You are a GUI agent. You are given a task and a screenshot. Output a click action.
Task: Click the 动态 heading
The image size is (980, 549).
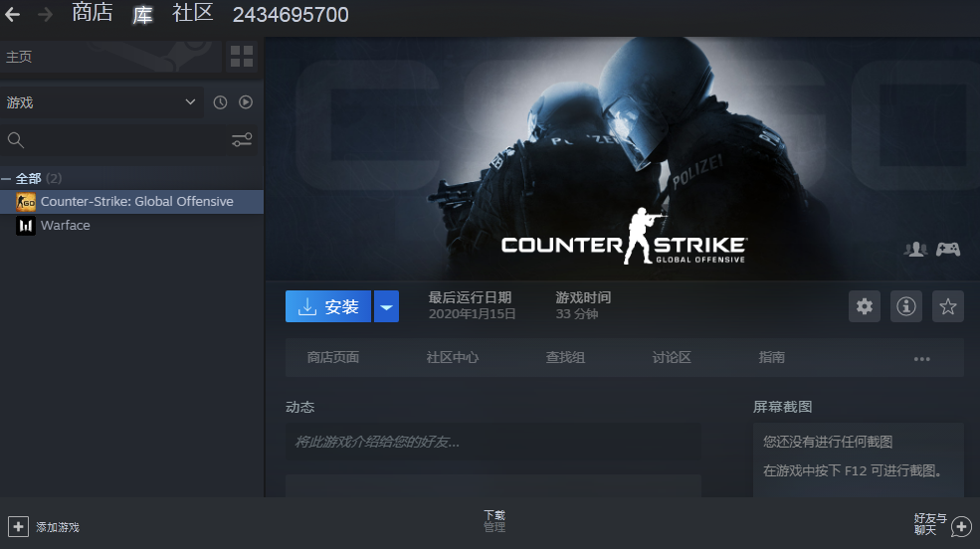(x=300, y=407)
